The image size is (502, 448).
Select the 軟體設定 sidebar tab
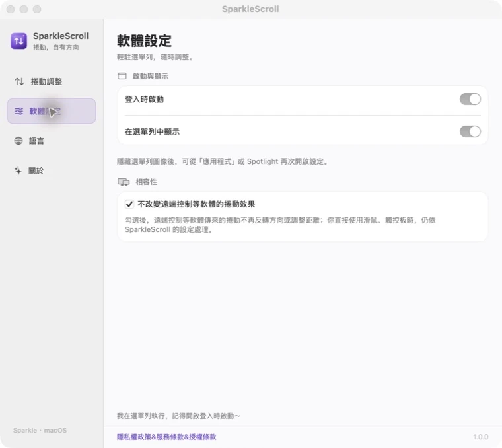(52, 111)
